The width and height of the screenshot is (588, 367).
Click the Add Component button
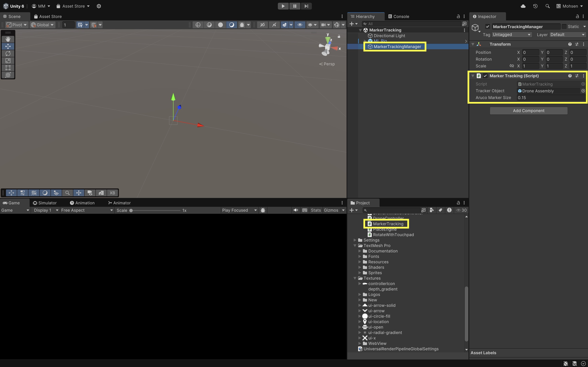(528, 111)
